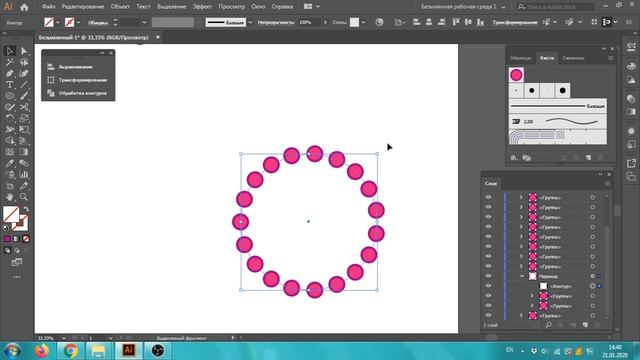Image resolution: width=640 pixels, height=360 pixels.
Task: Collapse the Переход layer arrow
Action: tap(522, 276)
